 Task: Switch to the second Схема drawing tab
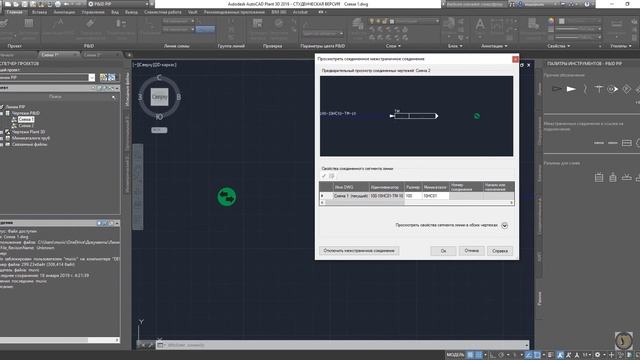101,55
